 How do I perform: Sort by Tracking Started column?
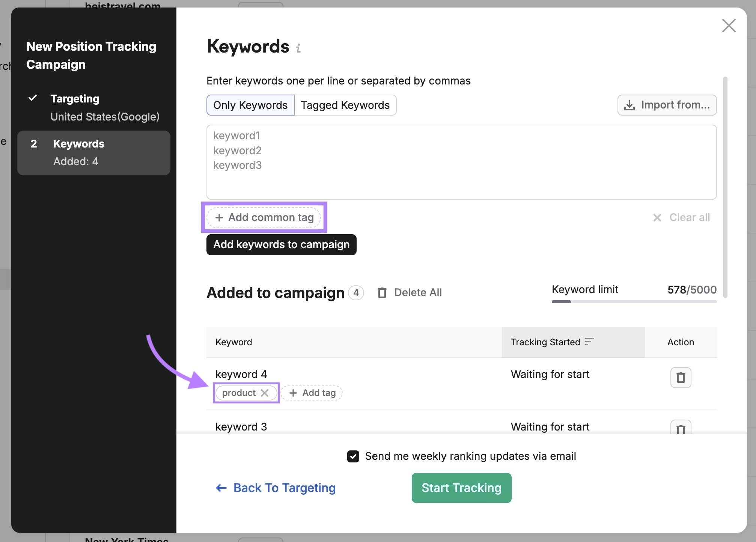tap(573, 342)
